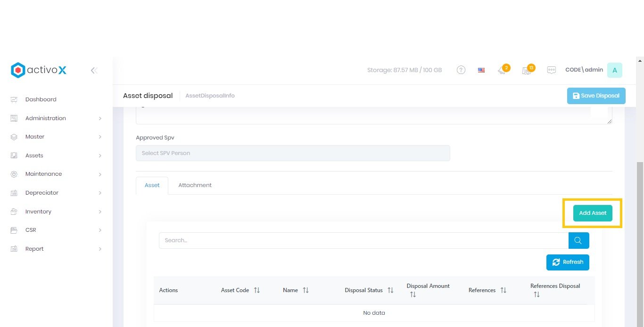Open the language flag selector
Image resolution: width=644 pixels, height=327 pixels.
[481, 70]
